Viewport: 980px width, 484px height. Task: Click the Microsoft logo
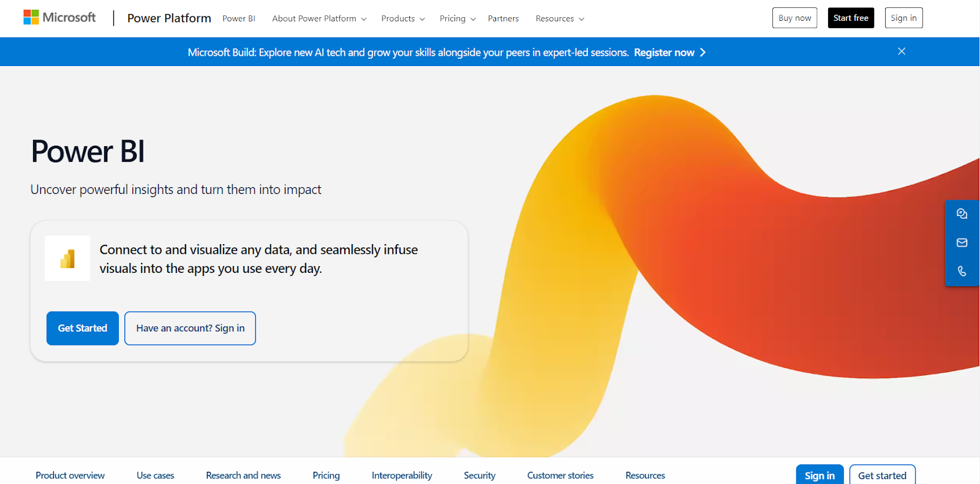click(x=59, y=17)
